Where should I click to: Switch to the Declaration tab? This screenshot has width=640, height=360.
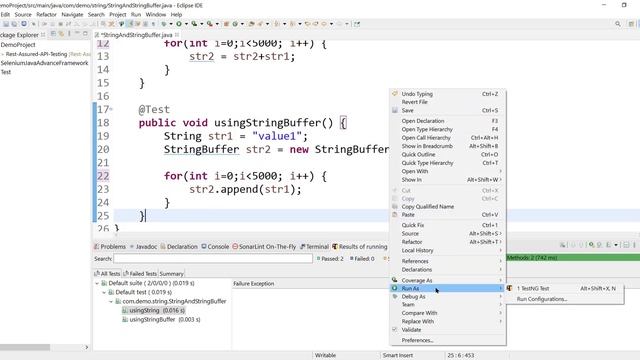tap(179, 247)
